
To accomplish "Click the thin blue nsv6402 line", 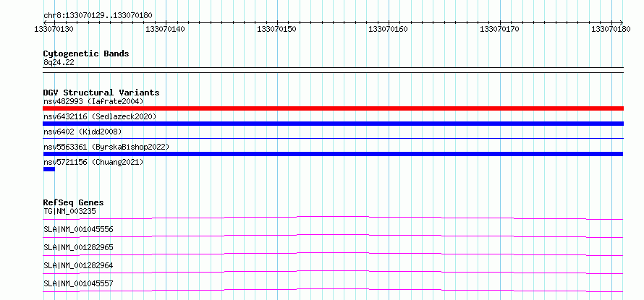I will point(333,139).
